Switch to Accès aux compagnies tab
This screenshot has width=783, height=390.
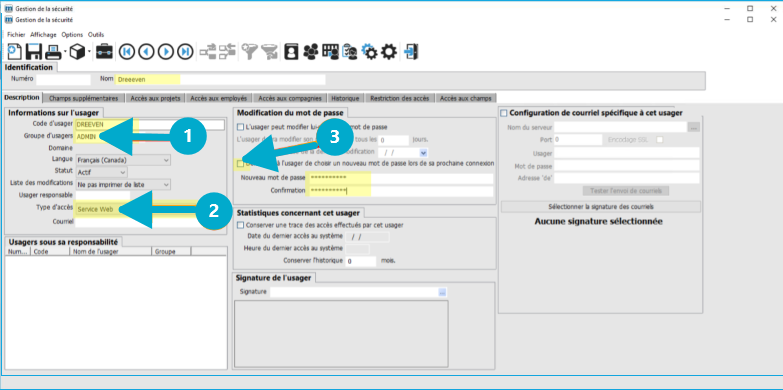(289, 98)
